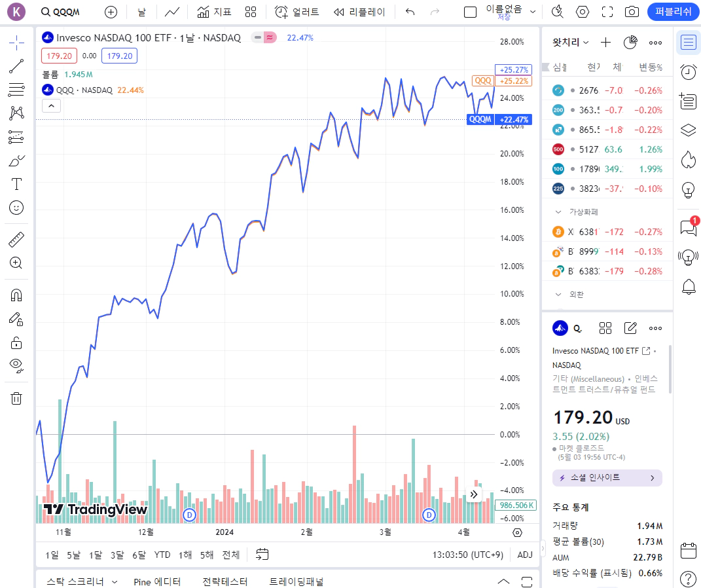The height and width of the screenshot is (588, 701).
Task: Open the Fibonacci retracement tools
Action: pyautogui.click(x=16, y=90)
